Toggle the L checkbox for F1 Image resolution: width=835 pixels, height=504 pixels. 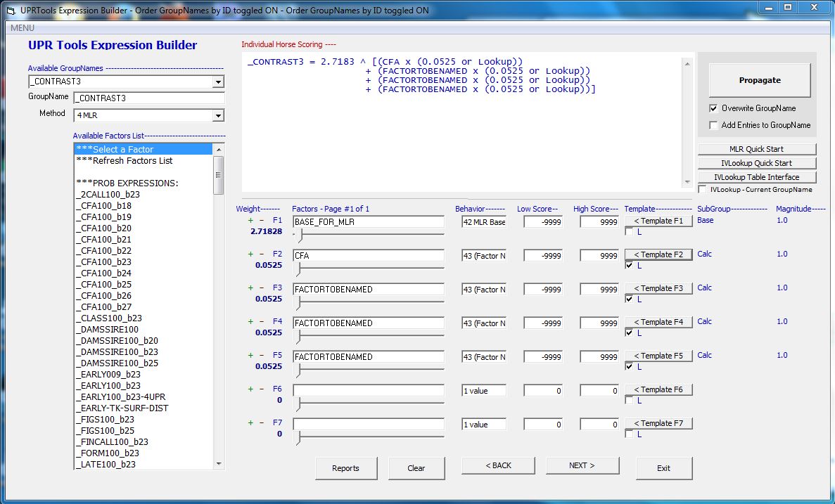[x=629, y=232]
